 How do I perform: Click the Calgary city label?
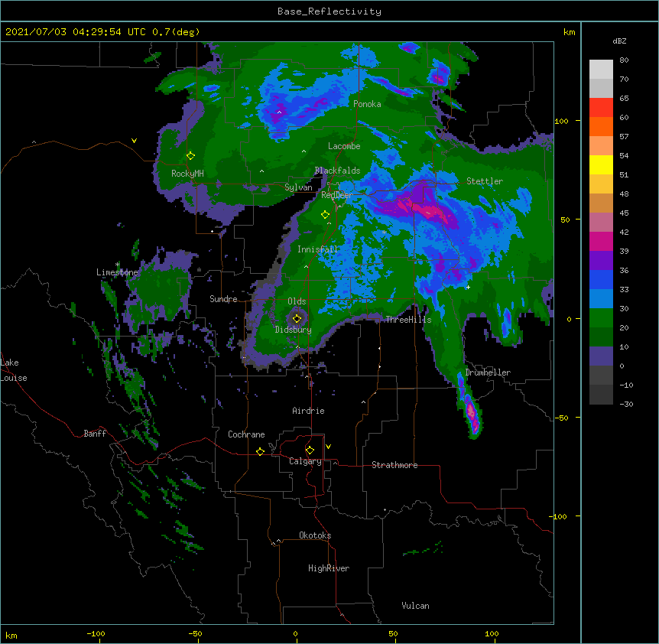coord(305,461)
